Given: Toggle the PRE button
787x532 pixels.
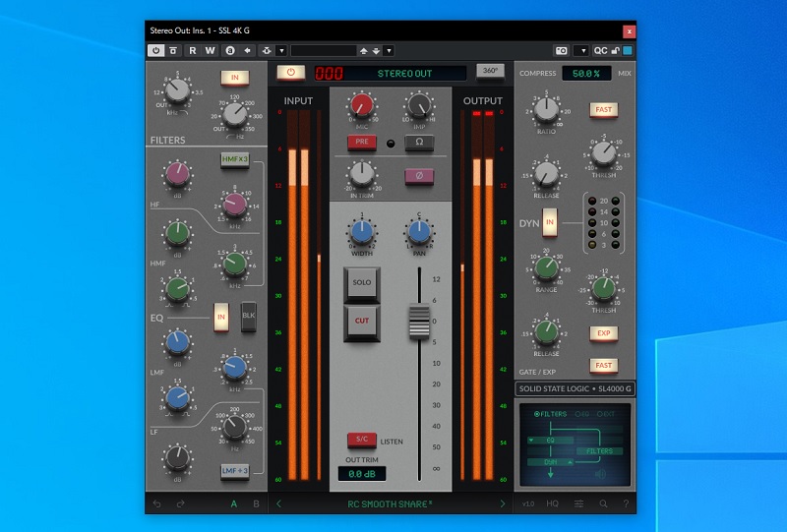Looking at the screenshot, I should [361, 142].
